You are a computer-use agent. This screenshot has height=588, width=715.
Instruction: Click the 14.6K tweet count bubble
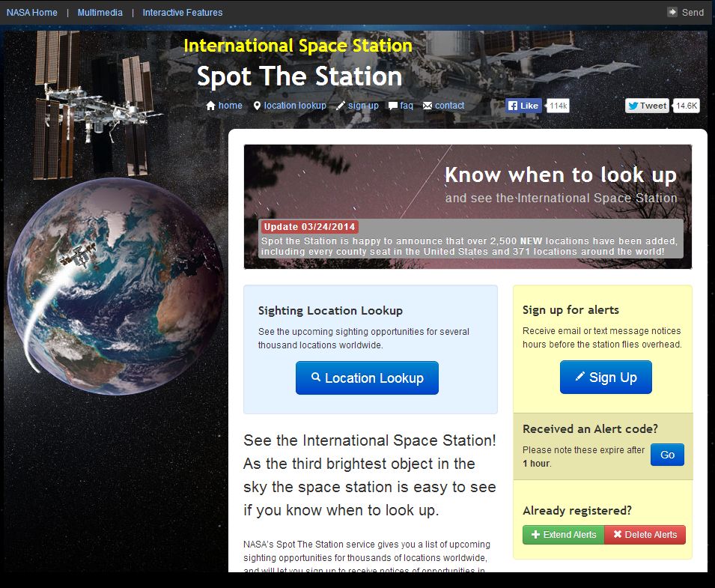687,106
